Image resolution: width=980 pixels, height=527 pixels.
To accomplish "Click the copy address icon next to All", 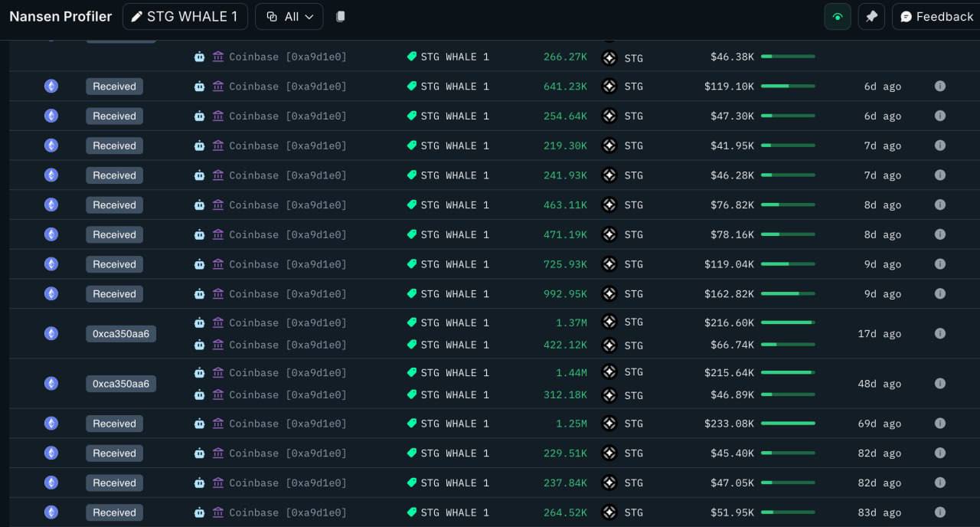I will [x=341, y=16].
